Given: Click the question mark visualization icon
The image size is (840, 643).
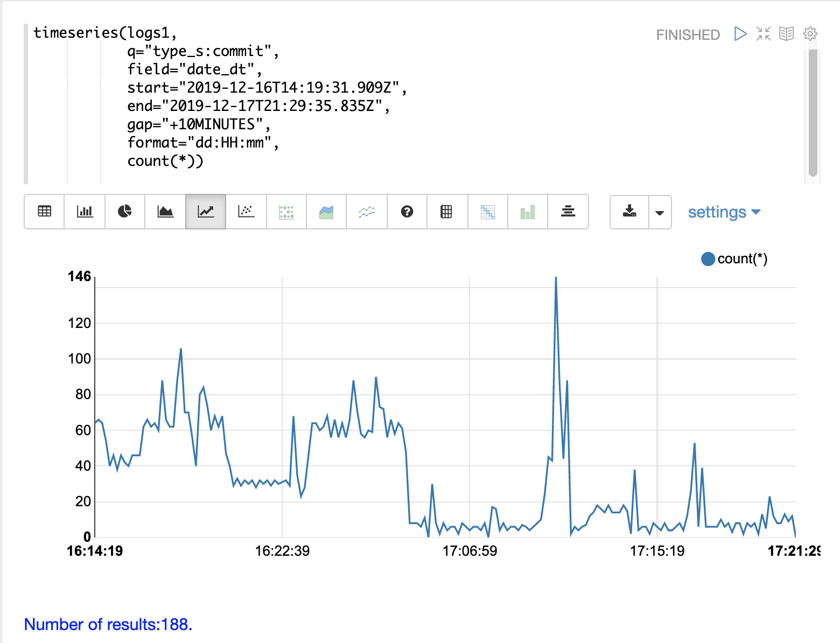Looking at the screenshot, I should point(407,212).
